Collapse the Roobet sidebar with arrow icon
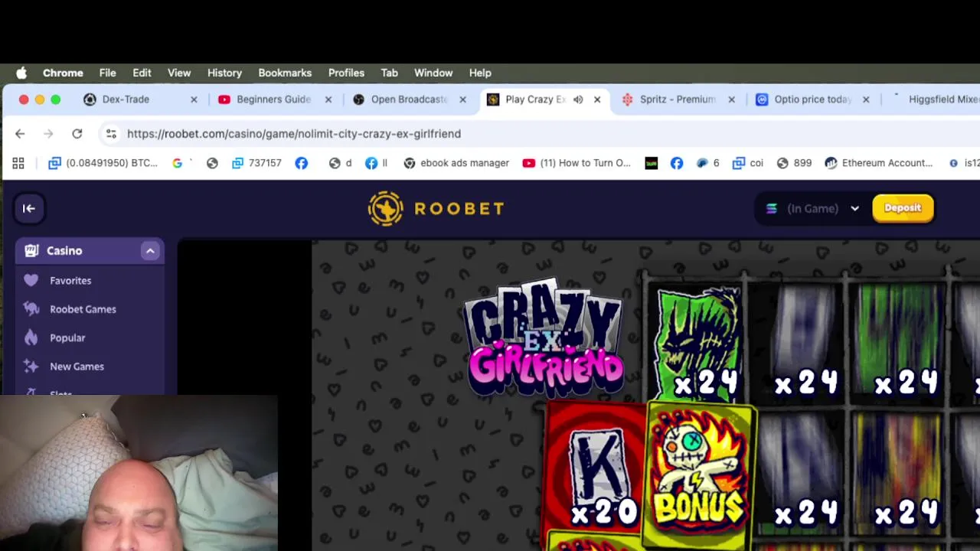The height and width of the screenshot is (551, 980). pos(29,208)
